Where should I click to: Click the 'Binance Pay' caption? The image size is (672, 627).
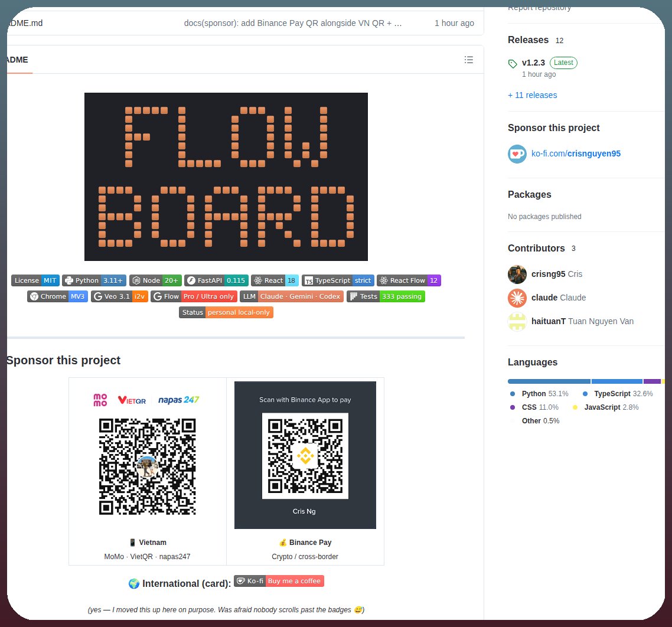(310, 542)
